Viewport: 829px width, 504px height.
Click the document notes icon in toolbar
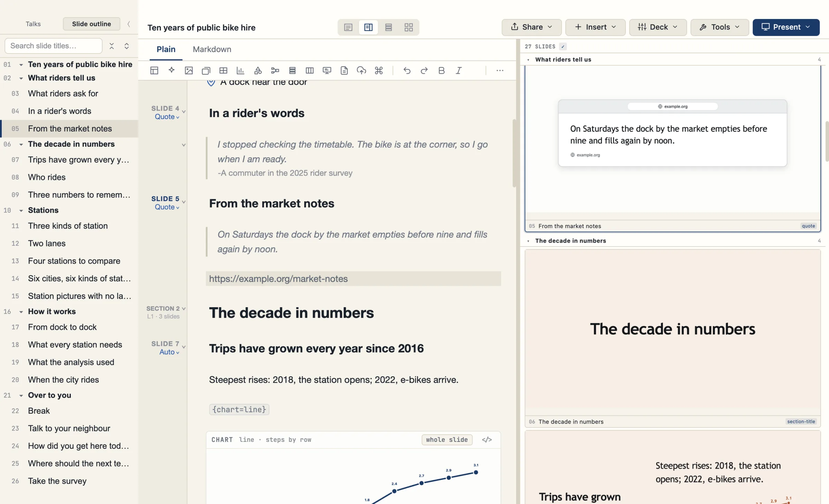[344, 70]
